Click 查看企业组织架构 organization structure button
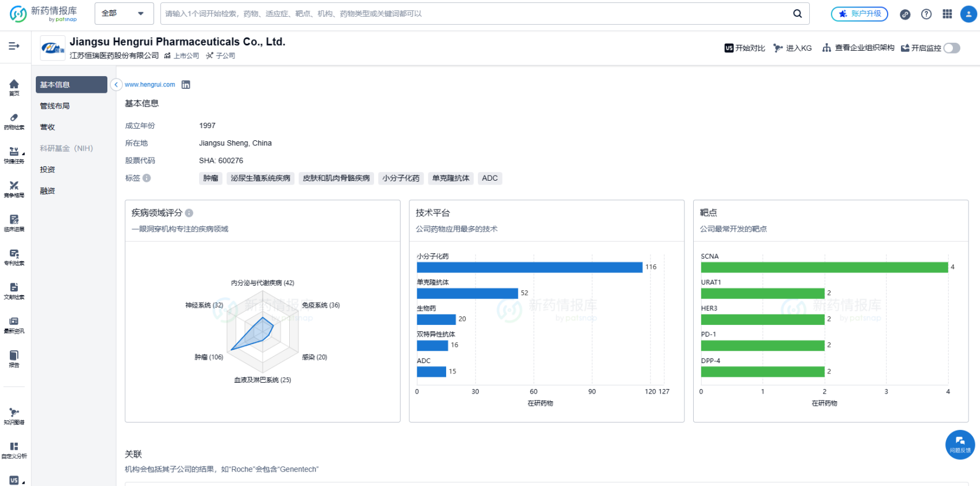Screen dimensions: 980x486 click(858, 48)
